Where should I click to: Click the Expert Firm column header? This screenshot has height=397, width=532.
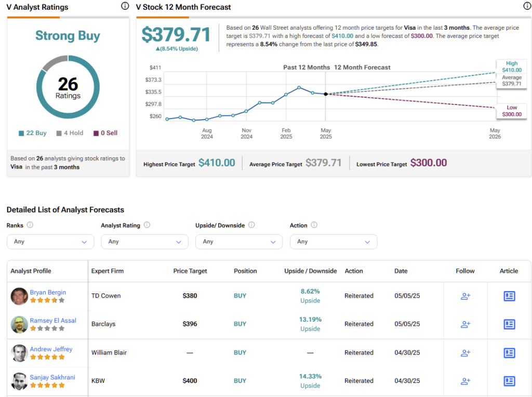107,271
